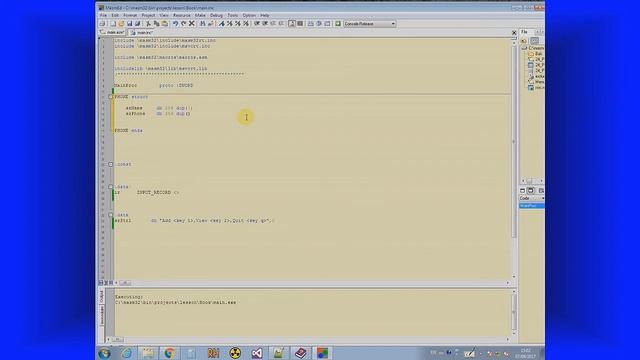This screenshot has height=360, width=640.
Task: Open the Debug menu
Action: tap(216, 16)
